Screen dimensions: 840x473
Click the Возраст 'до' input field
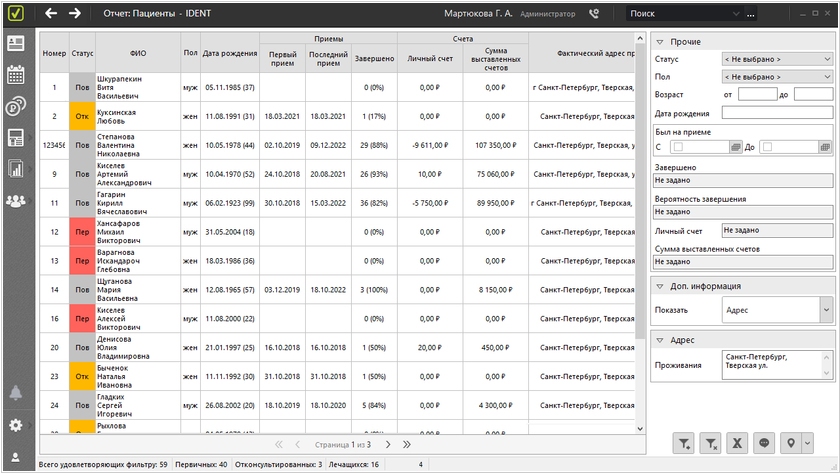[x=813, y=94]
